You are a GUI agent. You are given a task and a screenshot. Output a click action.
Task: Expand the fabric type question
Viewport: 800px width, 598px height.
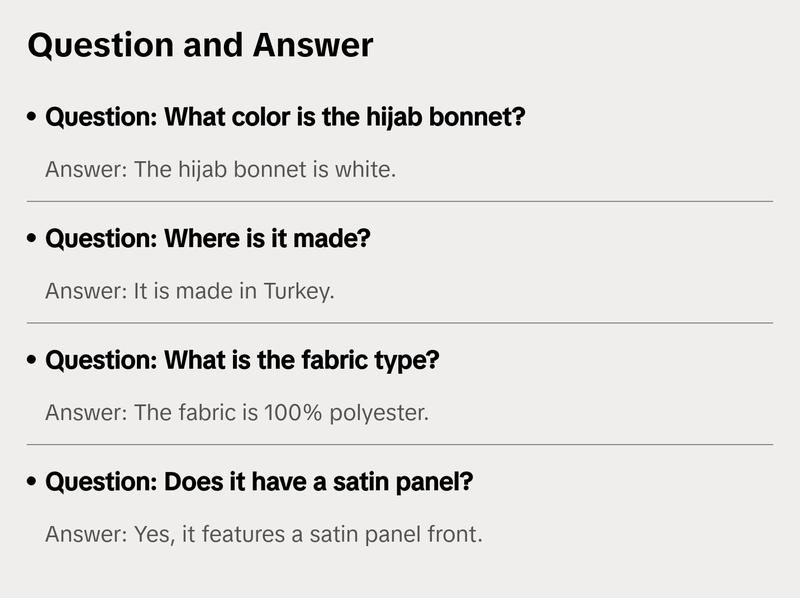(x=242, y=361)
